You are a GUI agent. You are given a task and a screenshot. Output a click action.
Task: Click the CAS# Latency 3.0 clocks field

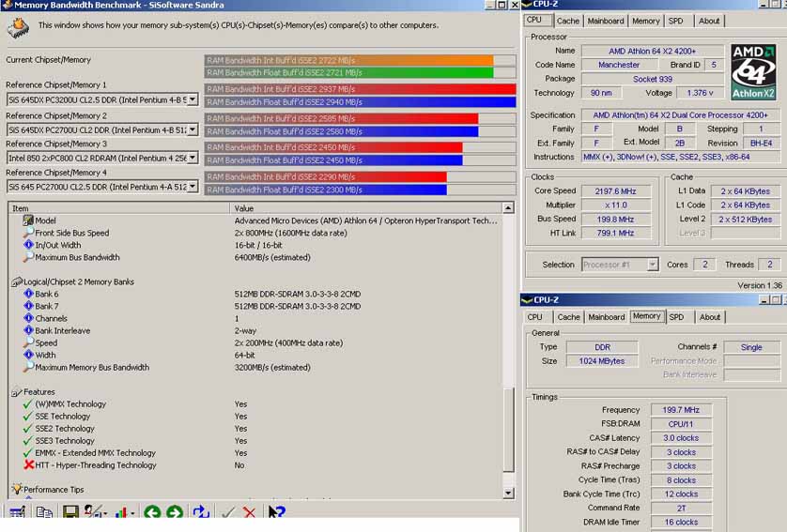pos(681,438)
